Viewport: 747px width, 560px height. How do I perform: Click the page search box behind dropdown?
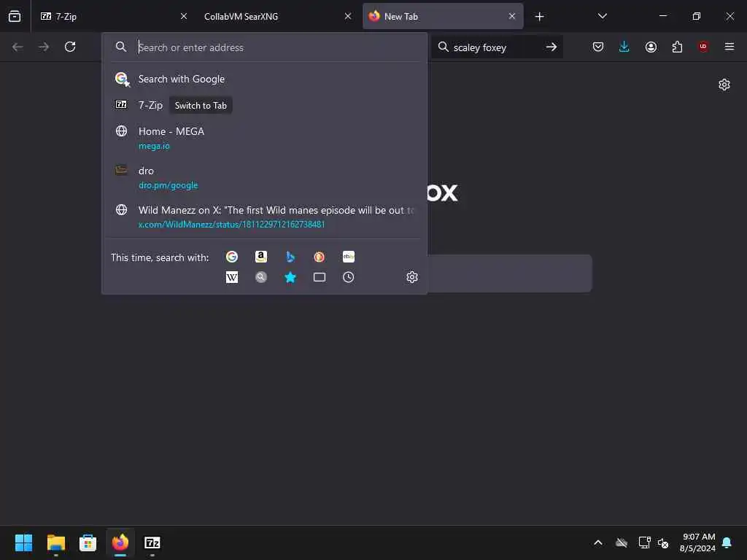[510, 273]
